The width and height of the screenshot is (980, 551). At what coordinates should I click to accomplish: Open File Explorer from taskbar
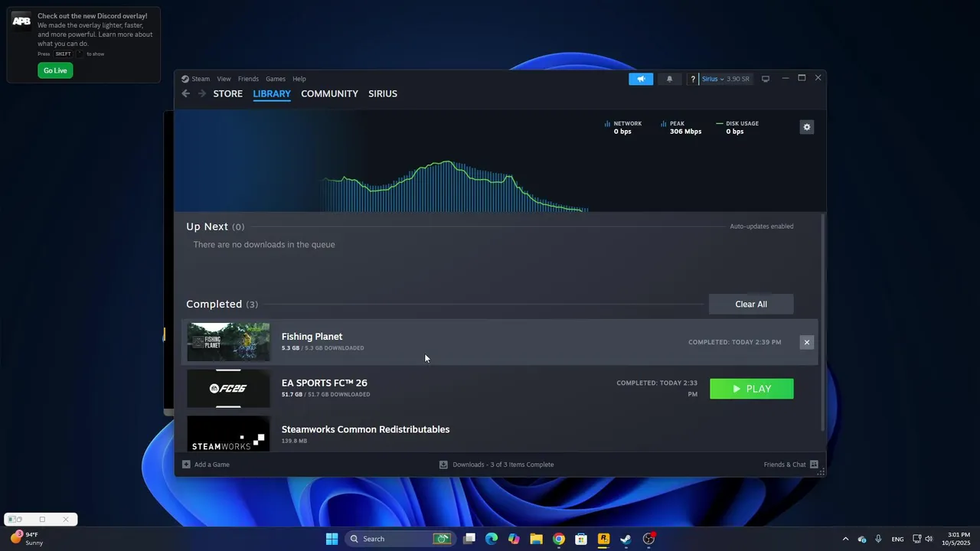click(x=536, y=539)
